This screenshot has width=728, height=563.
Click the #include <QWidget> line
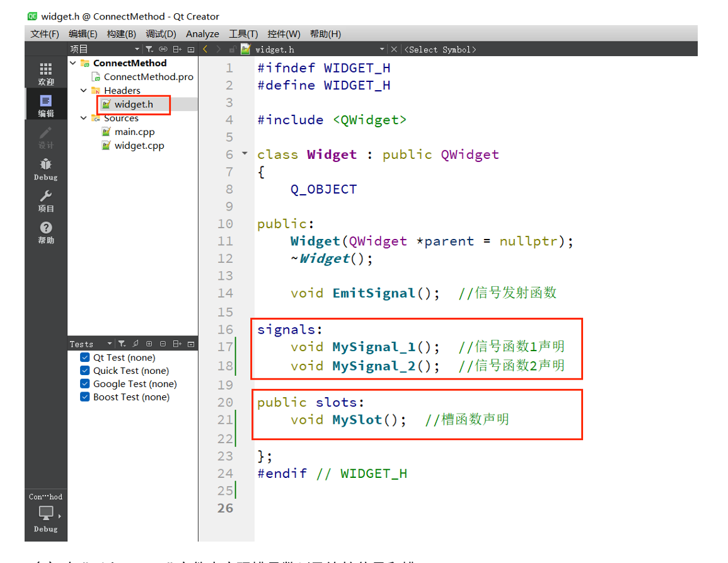(x=332, y=120)
